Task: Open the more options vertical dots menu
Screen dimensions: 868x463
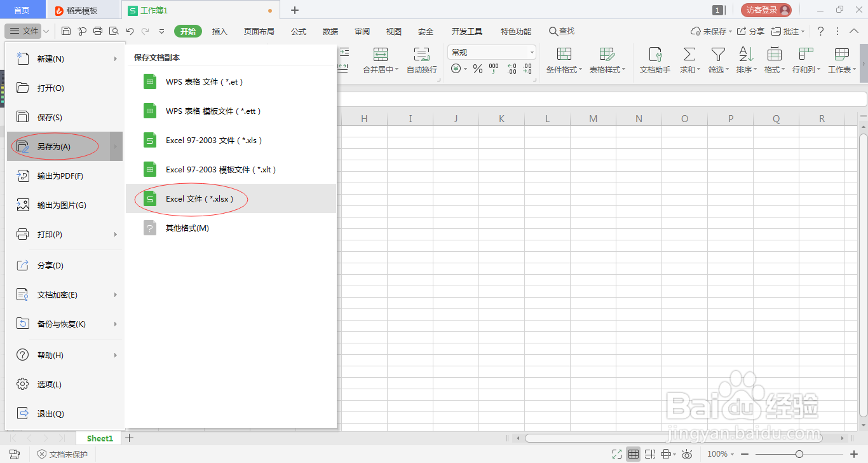Action: [837, 31]
